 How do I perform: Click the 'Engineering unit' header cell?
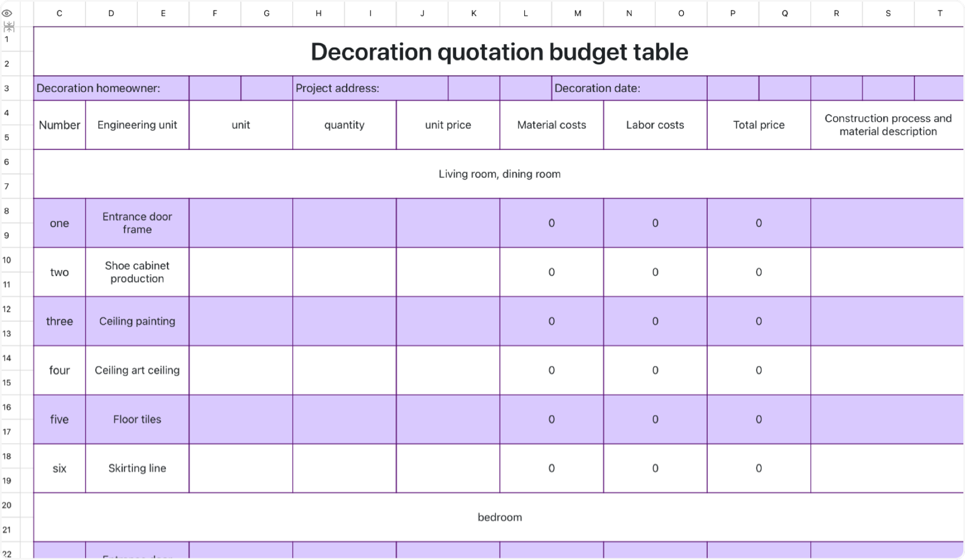tap(137, 125)
